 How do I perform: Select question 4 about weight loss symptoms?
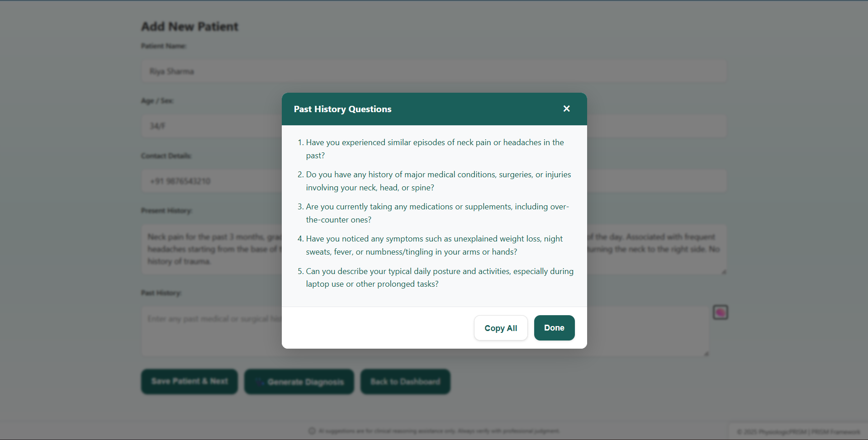[434, 245]
